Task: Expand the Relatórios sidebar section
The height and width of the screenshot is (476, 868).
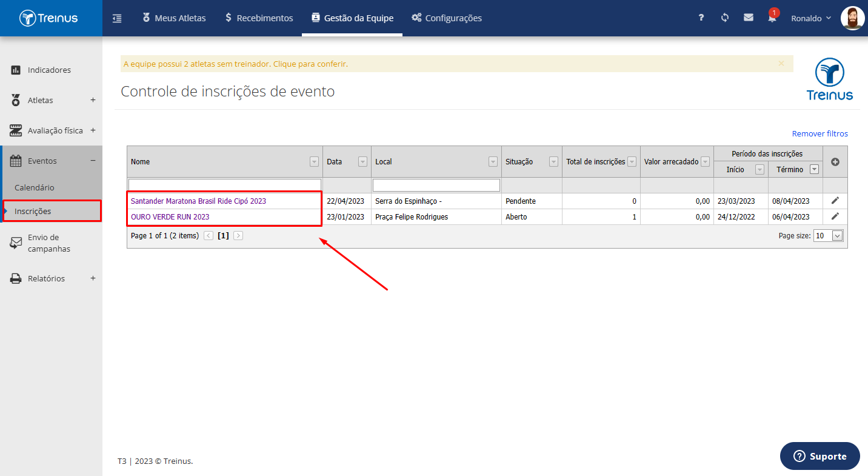Action: 93,278
